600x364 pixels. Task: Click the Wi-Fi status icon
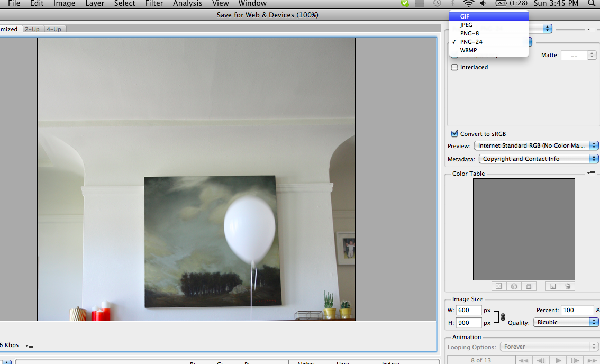pyautogui.click(x=468, y=4)
